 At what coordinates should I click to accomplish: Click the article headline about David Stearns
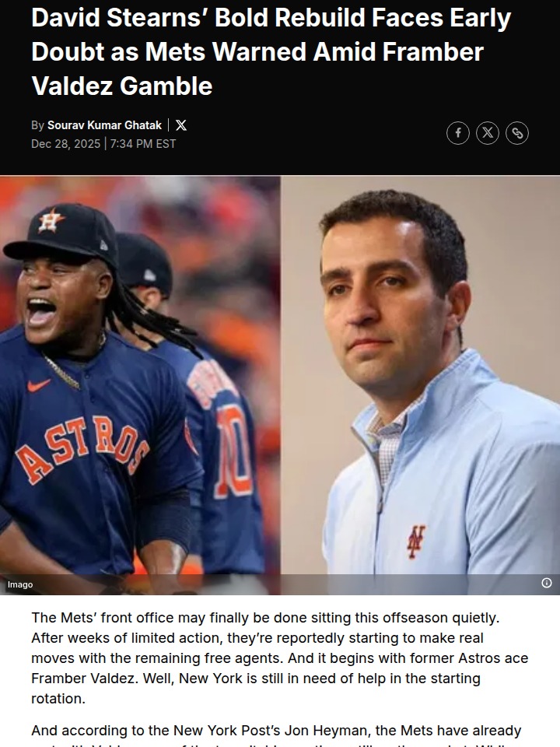pos(271,51)
